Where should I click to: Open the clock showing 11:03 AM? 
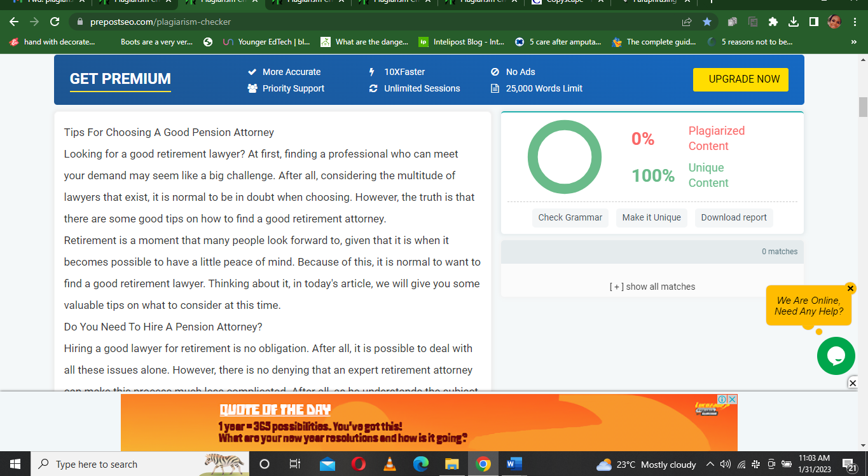coord(815,464)
